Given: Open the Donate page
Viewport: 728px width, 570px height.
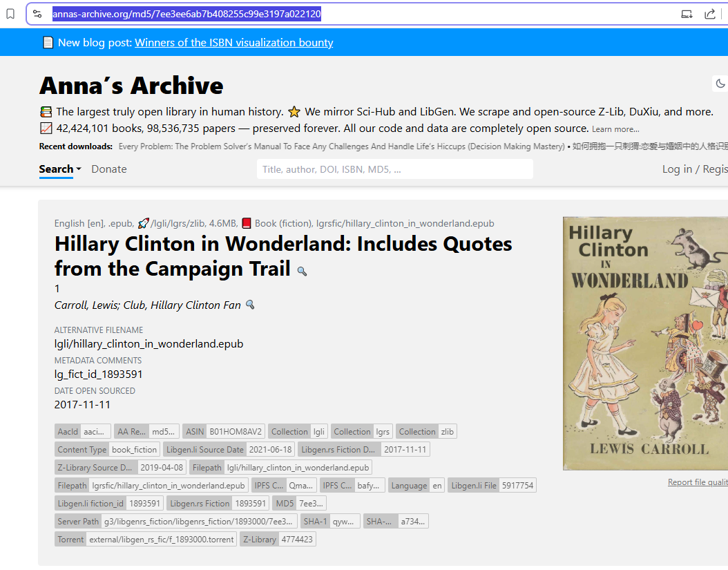Looking at the screenshot, I should [x=109, y=169].
